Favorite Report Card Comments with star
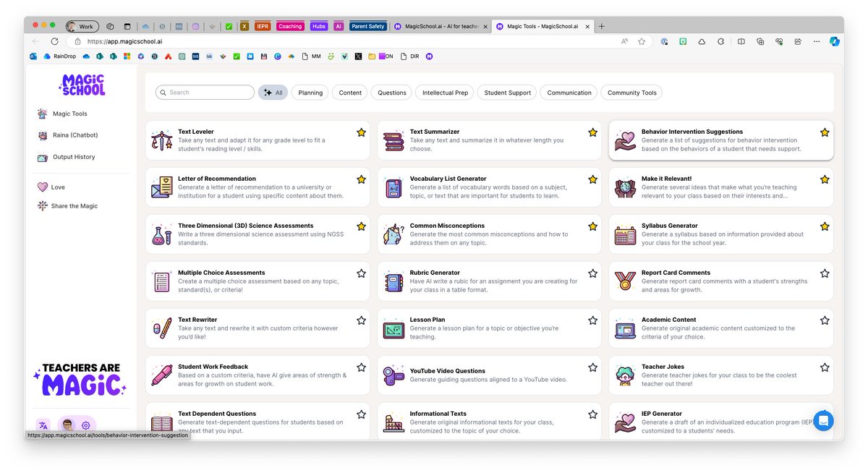This screenshot has height=473, width=868. [824, 273]
